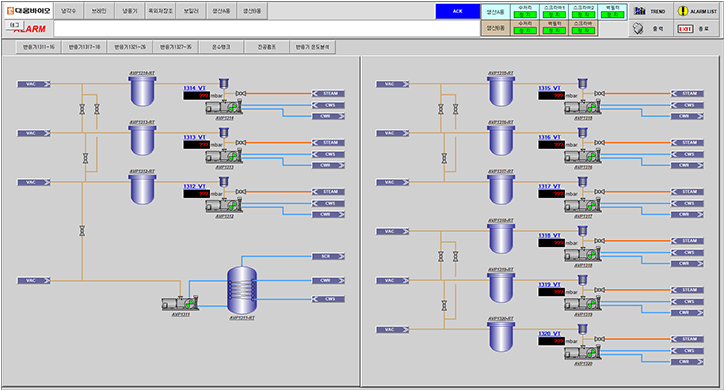The width and height of the screenshot is (725, 391).
Task: Open the 냉각수 cooling water screen
Action: pyautogui.click(x=68, y=11)
